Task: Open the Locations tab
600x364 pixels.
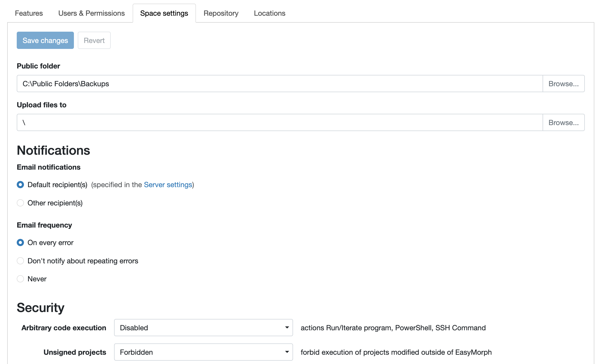Action: (x=269, y=13)
